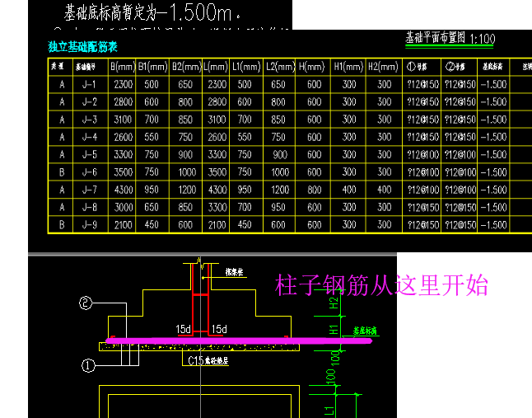Viewport: 532px width, 418px height.
Task: Select the J-5 foundation number cell
Action: (x=89, y=155)
